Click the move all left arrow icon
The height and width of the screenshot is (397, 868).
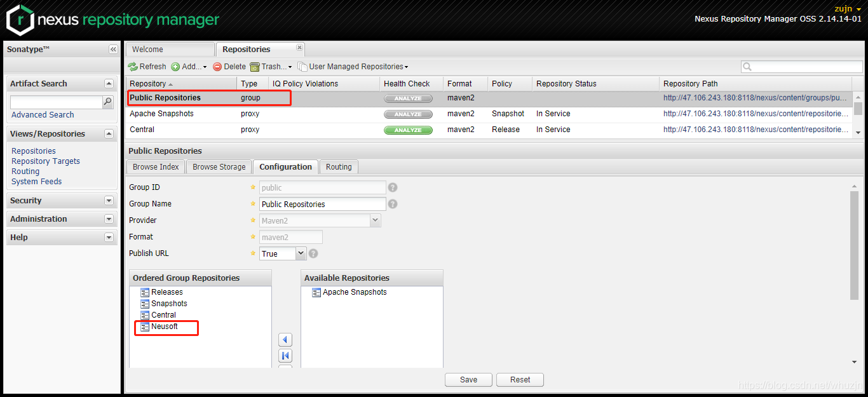coord(285,356)
